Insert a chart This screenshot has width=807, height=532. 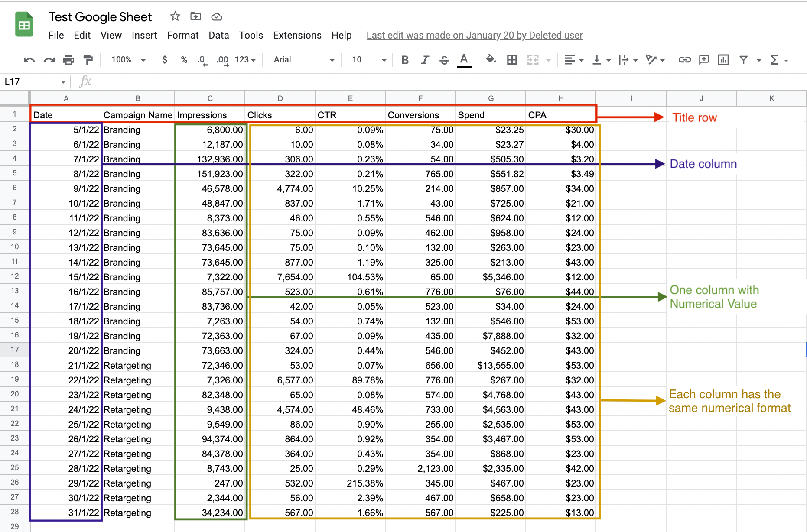pyautogui.click(x=723, y=60)
